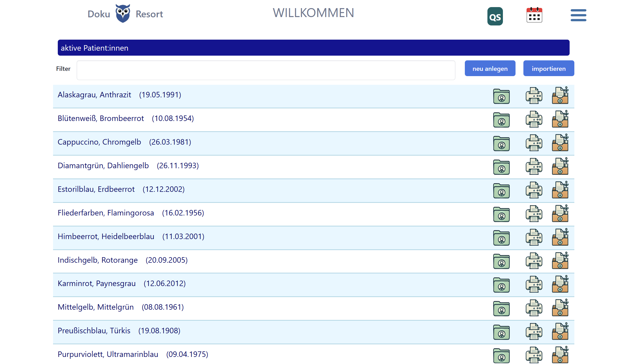The image size is (640, 364).
Task: Open patient folder for Mittelgelb, Mittelgrün
Action: 501,308
